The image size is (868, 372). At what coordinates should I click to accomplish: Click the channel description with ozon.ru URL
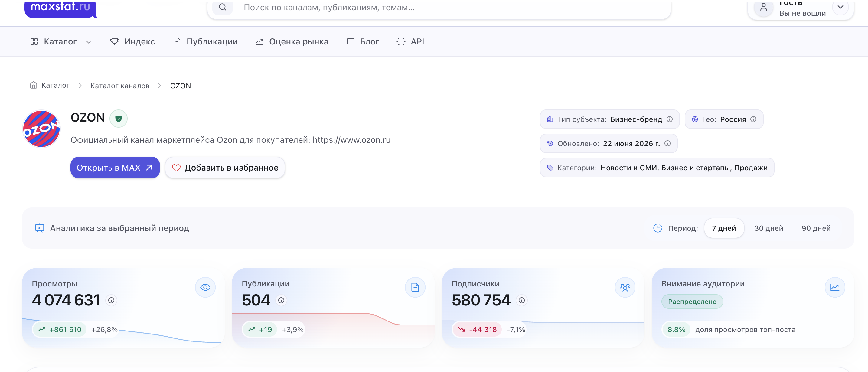[x=230, y=140]
